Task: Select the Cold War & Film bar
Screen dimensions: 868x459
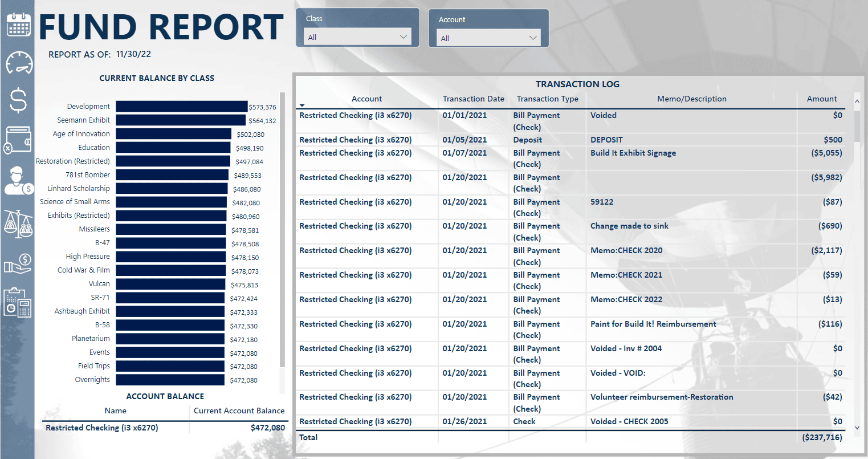Action: (x=171, y=270)
